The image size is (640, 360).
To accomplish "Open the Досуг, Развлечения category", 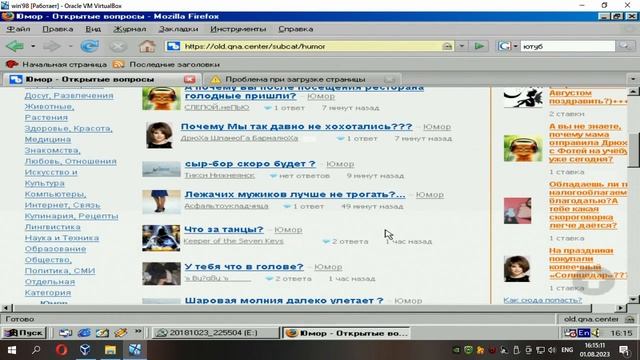I will [x=69, y=96].
